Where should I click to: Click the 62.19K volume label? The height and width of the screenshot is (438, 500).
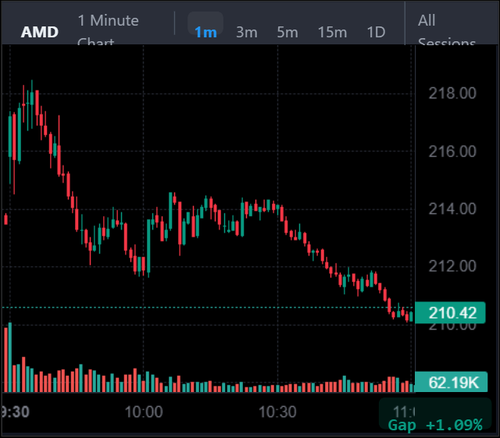[451, 382]
